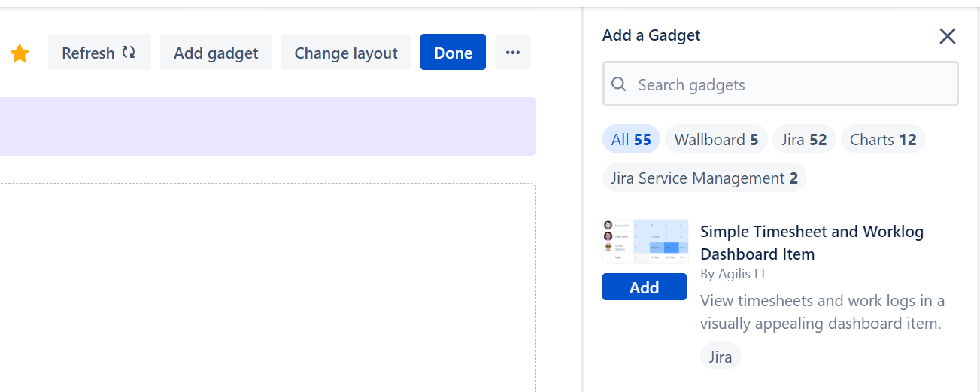Click the Jira tag under gadget description

pos(721,357)
